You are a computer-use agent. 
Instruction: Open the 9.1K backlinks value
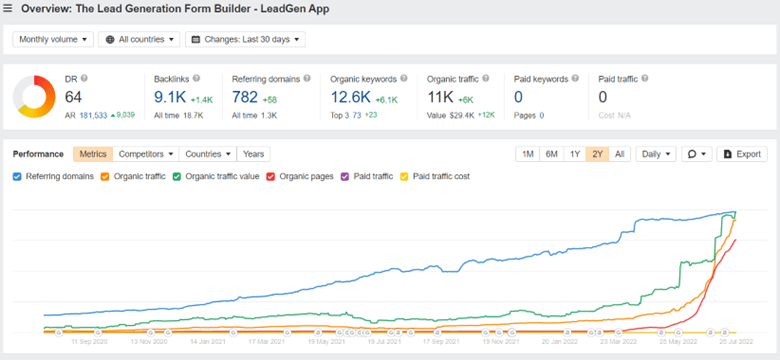pos(170,97)
